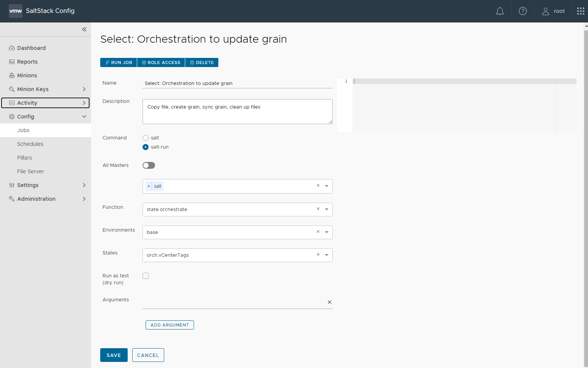Click the root user profile icon

point(546,11)
